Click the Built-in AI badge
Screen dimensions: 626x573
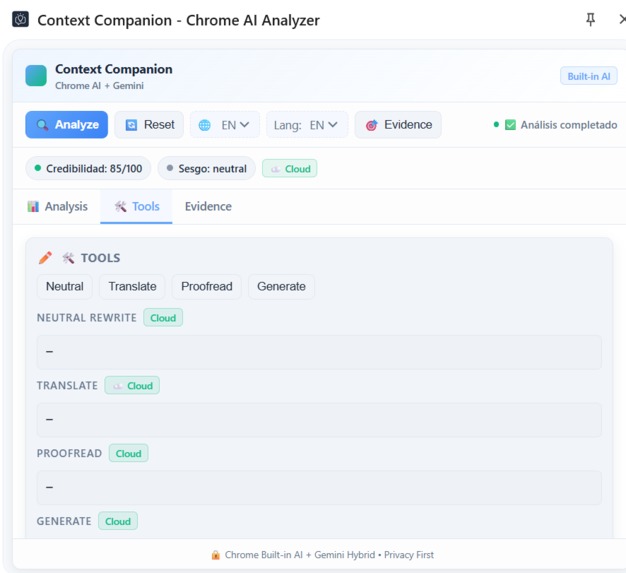coord(588,76)
